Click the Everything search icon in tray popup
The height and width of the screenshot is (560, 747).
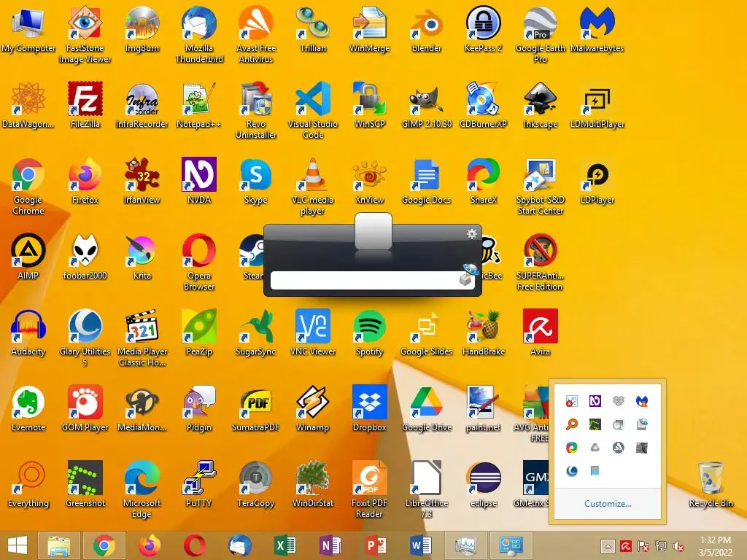572,424
